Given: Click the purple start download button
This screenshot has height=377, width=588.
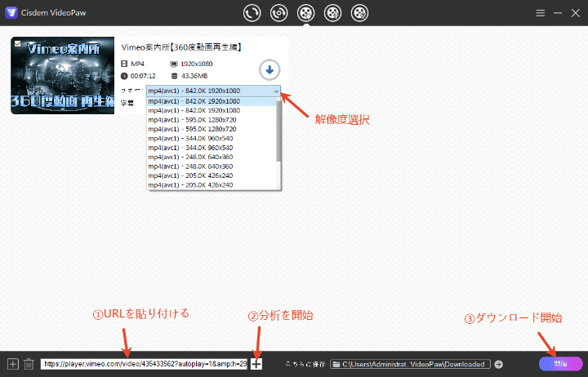Looking at the screenshot, I should point(559,364).
